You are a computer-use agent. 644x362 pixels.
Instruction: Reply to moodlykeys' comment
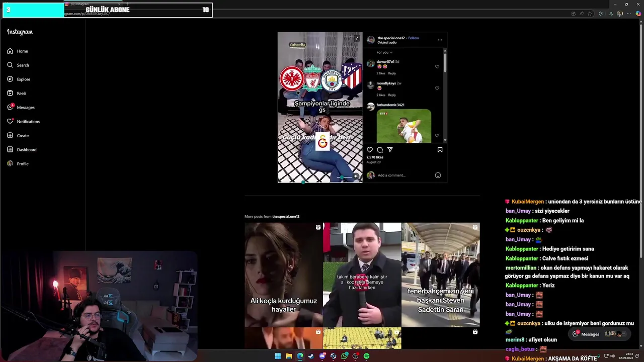392,95
